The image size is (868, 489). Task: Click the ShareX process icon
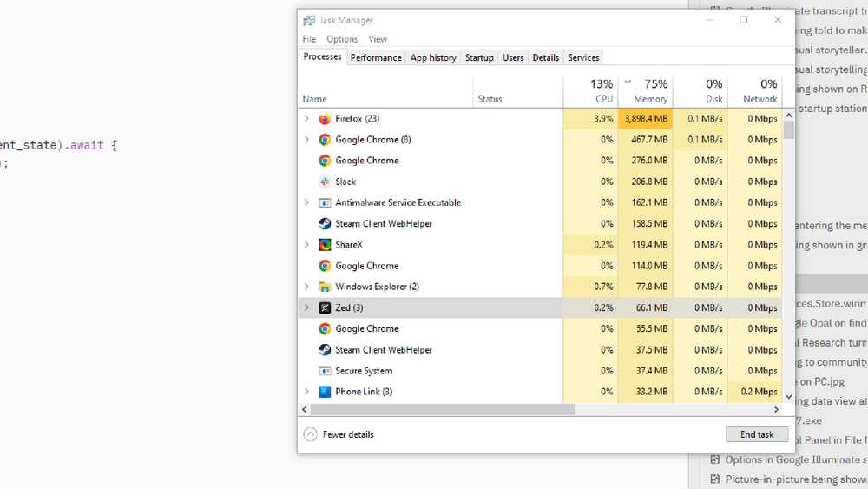click(x=325, y=245)
